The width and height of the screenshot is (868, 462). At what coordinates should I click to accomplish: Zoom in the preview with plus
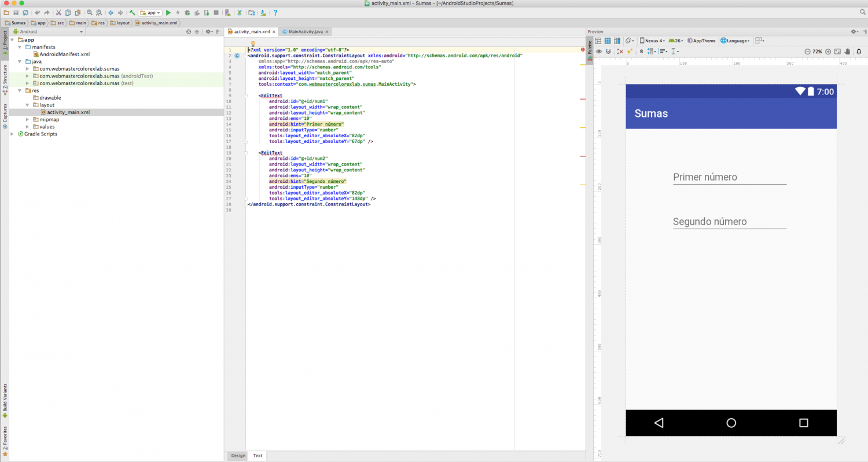pyautogui.click(x=828, y=51)
